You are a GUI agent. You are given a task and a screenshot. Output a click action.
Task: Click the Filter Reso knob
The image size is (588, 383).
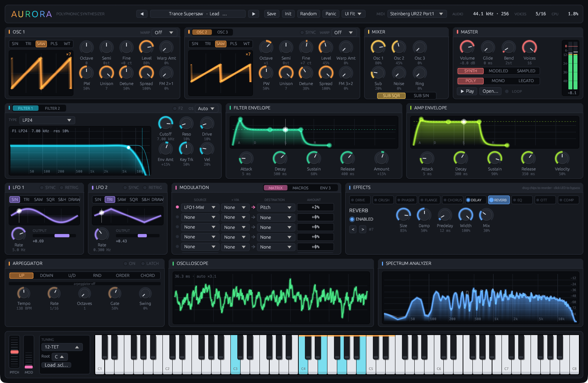coord(186,124)
